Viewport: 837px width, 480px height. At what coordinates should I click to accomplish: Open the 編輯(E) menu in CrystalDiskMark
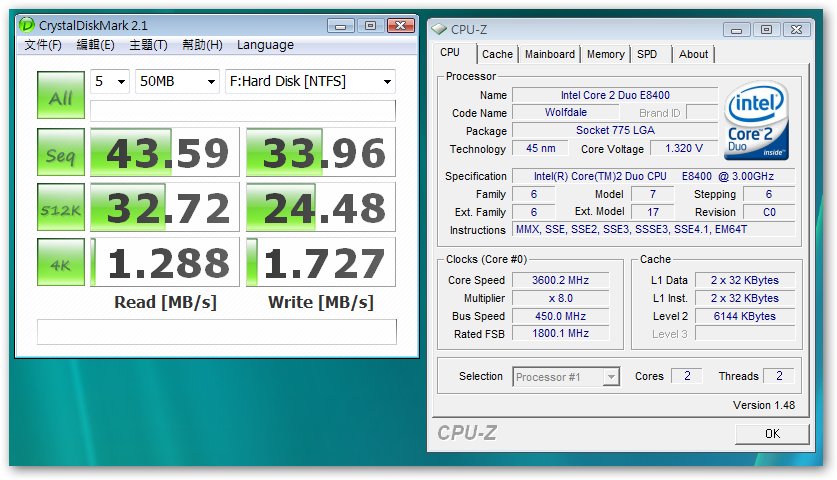pos(96,45)
